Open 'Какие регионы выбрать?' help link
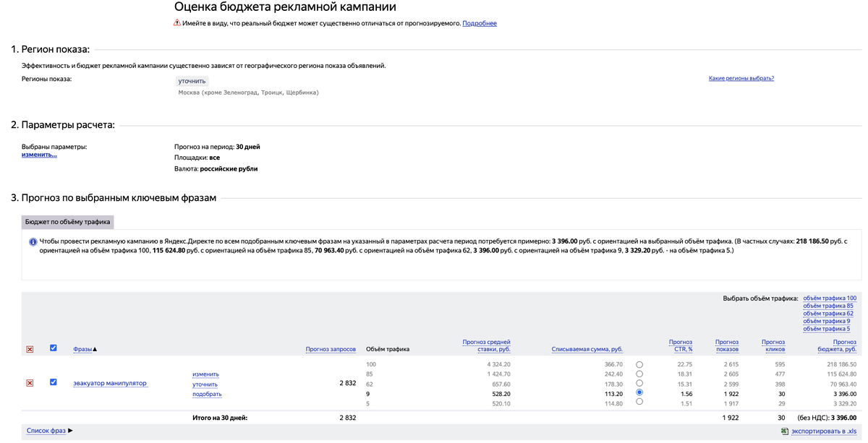 point(741,78)
